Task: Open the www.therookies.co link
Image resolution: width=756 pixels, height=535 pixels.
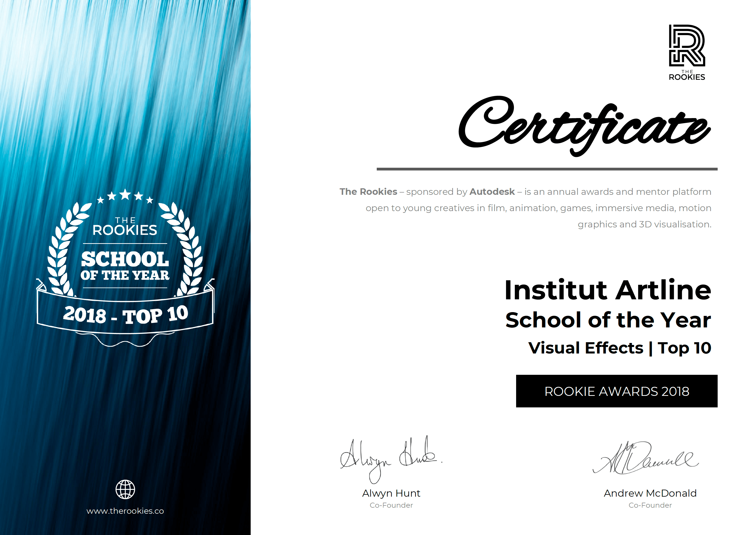Action: [125, 511]
